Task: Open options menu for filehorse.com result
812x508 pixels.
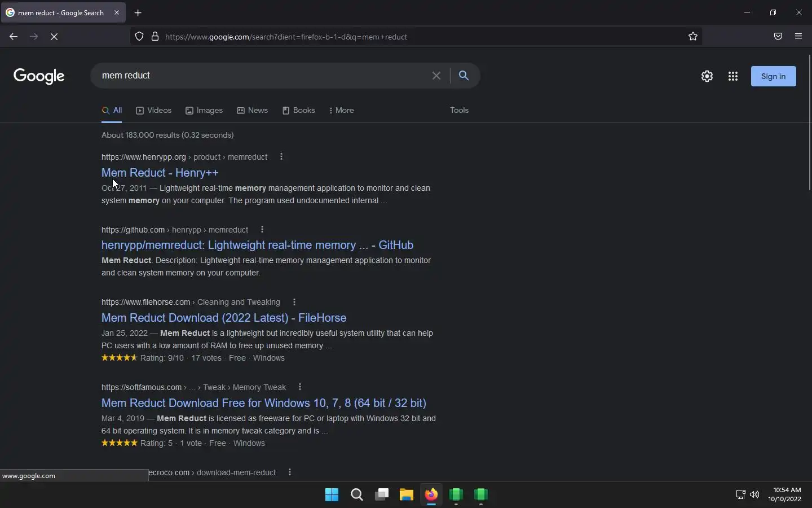Action: 294,302
